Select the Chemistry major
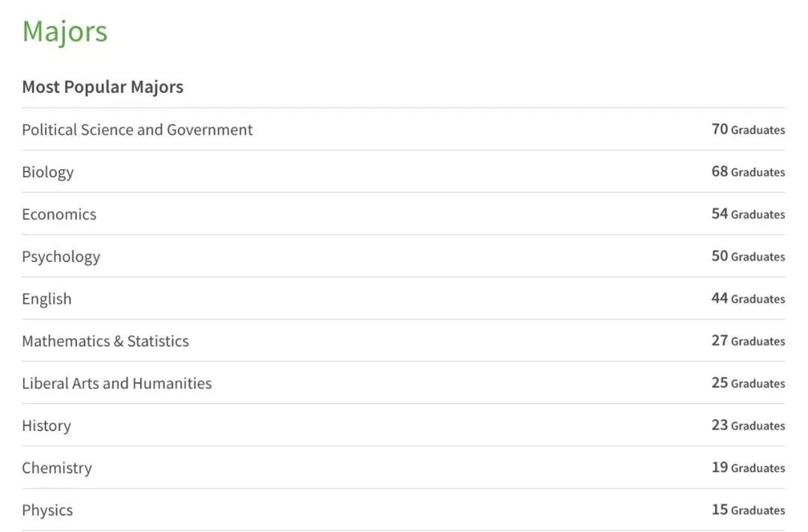808x532 pixels. pyautogui.click(x=57, y=468)
